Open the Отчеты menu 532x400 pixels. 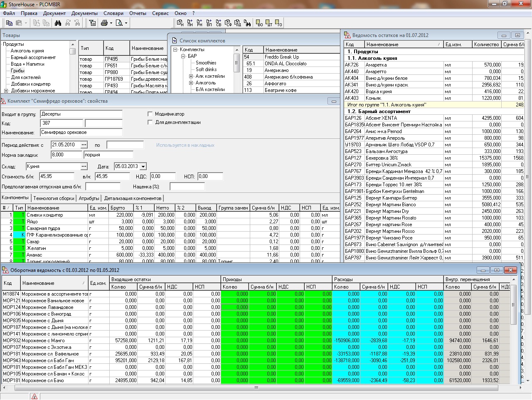click(x=138, y=13)
